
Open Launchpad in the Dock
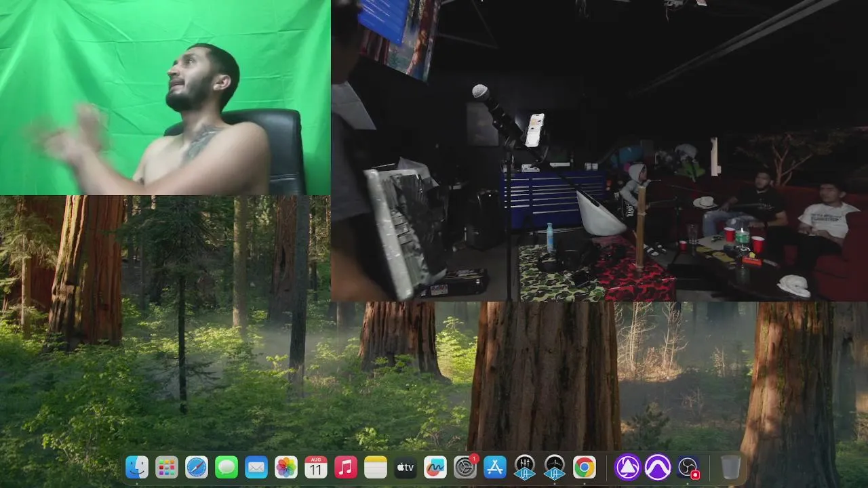click(x=167, y=467)
